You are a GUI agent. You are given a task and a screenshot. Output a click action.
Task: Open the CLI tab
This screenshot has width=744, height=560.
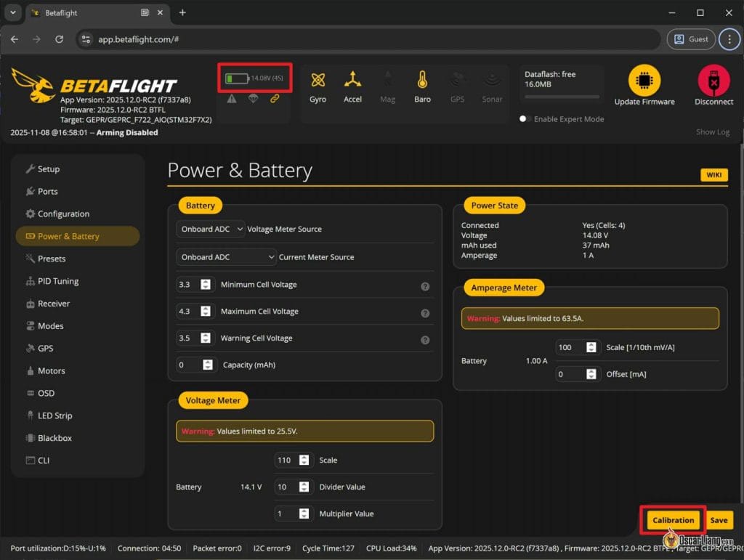(x=78, y=460)
